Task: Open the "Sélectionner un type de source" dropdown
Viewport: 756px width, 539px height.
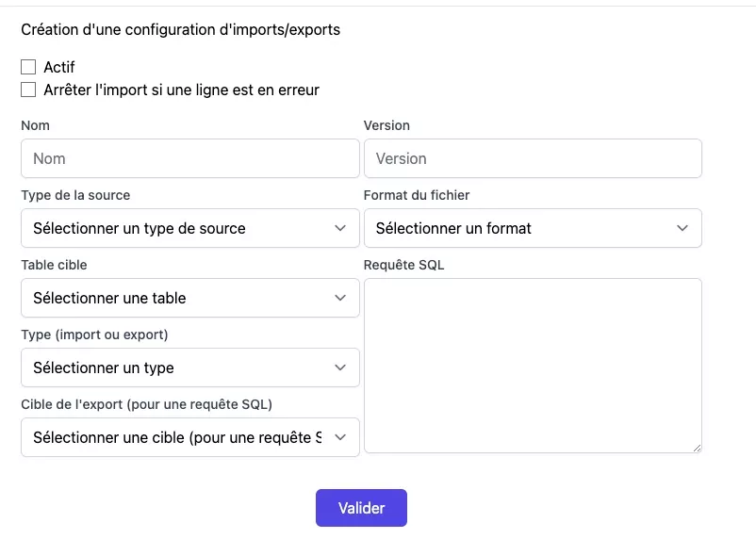Action: (189, 228)
